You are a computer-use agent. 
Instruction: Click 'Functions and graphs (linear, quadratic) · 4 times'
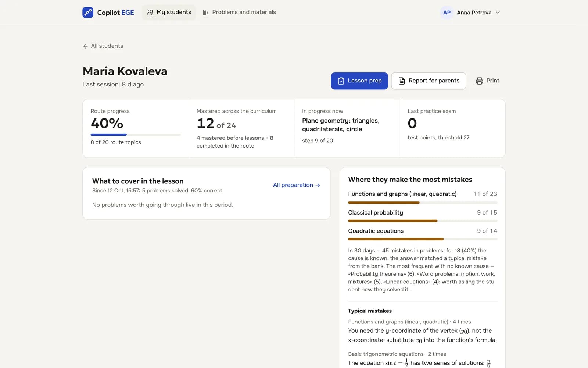point(409,322)
